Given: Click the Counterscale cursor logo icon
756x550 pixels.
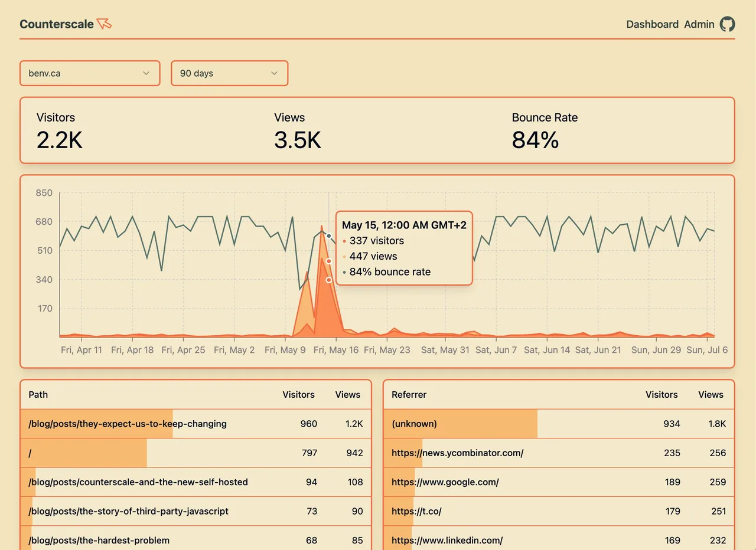Looking at the screenshot, I should (x=105, y=24).
